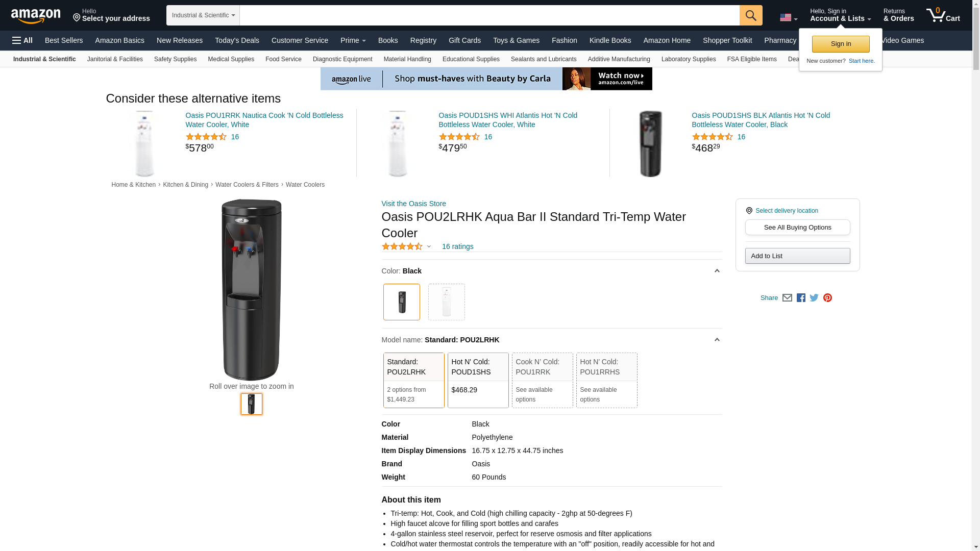
Task: Select the Hot N' Cold POU1RRHS model
Action: [x=606, y=380]
